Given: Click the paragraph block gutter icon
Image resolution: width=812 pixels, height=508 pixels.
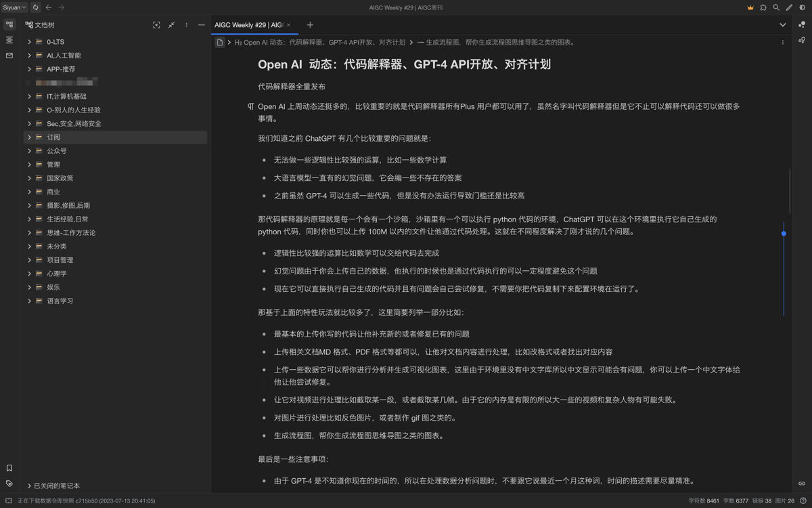Looking at the screenshot, I should 251,106.
